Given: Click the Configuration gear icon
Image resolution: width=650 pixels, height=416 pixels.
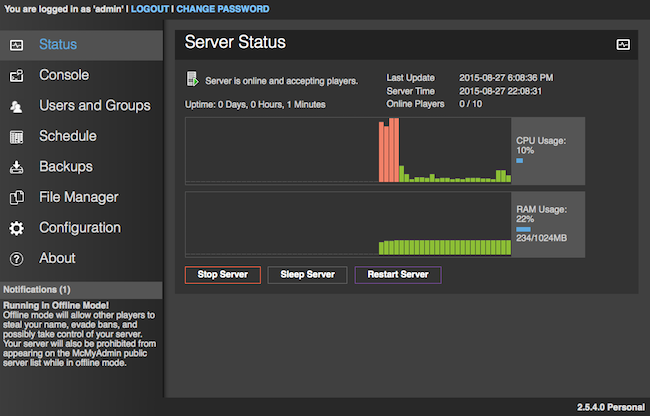Looking at the screenshot, I should click(16, 228).
